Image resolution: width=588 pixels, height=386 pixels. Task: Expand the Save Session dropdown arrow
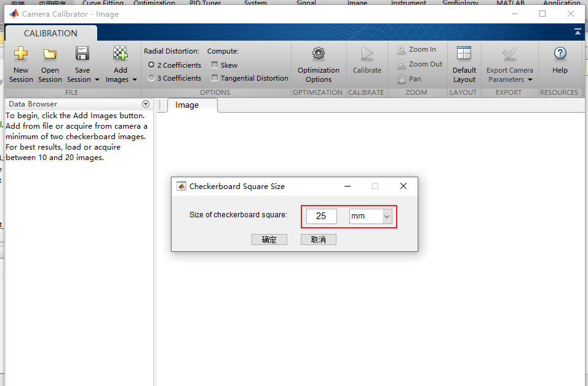(x=97, y=79)
